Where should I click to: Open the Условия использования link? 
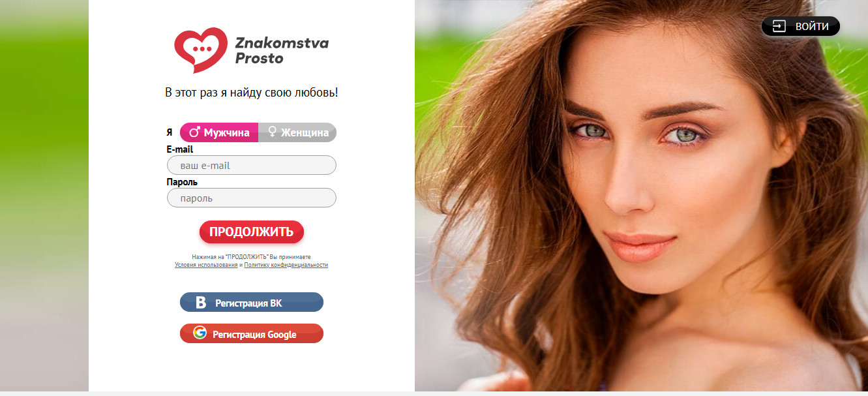(206, 266)
